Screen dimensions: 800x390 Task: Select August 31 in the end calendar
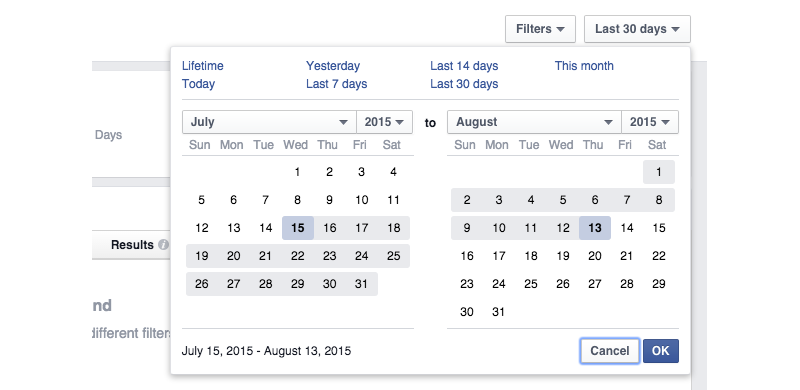click(x=498, y=311)
